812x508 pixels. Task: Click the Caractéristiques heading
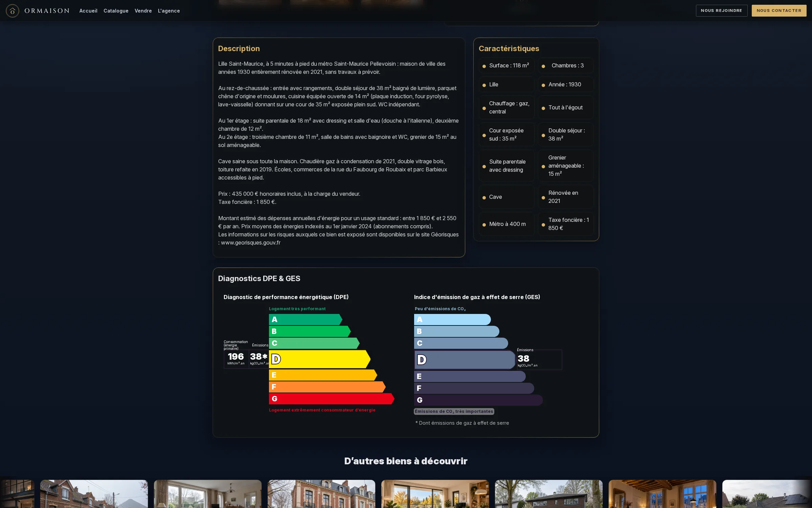(x=509, y=48)
